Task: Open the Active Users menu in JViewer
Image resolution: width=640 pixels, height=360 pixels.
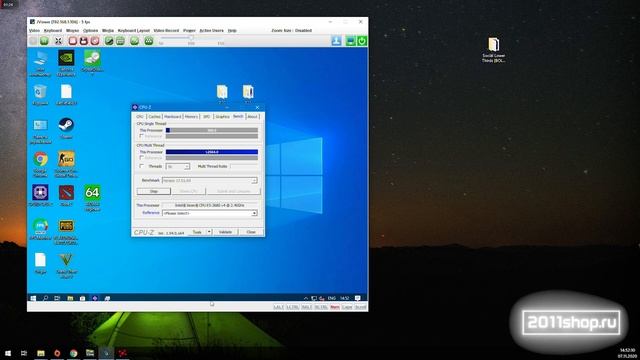Action: 211,31
